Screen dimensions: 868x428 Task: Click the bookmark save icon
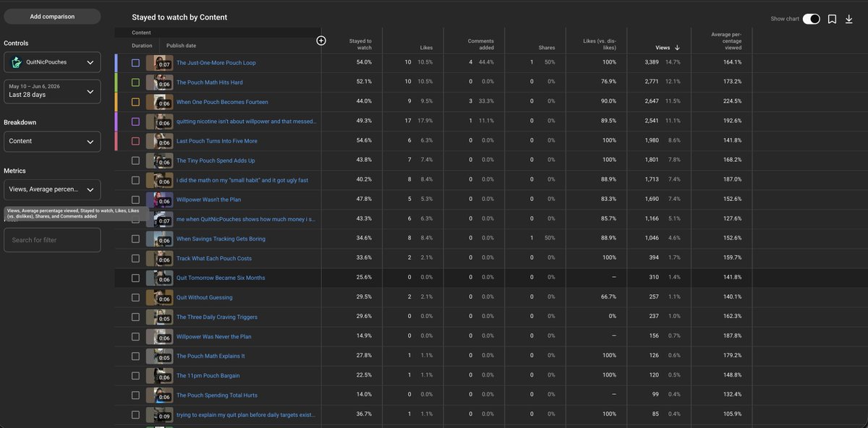click(x=832, y=19)
